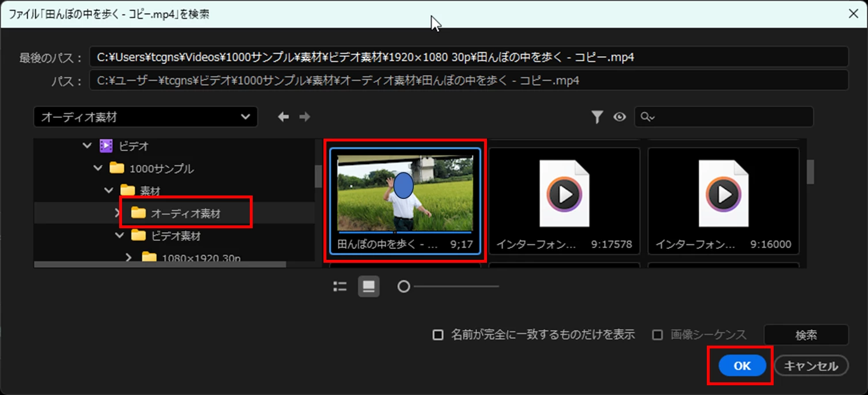
Task: Click the 最後のパス path field
Action: click(x=469, y=57)
